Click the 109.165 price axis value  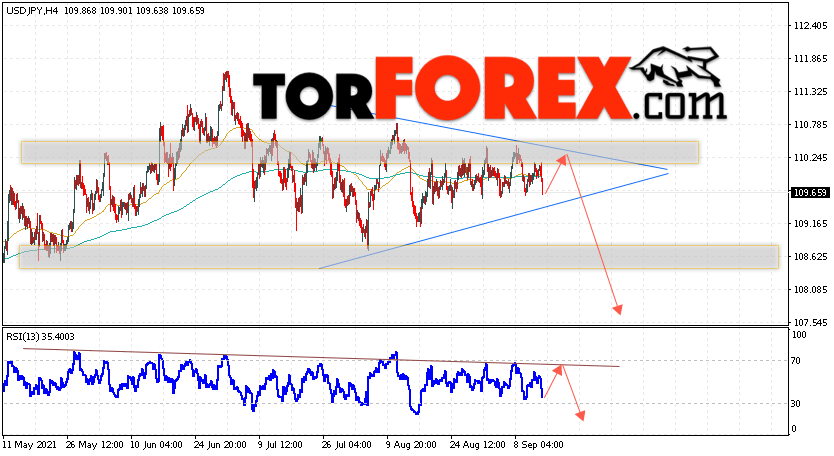[810, 224]
